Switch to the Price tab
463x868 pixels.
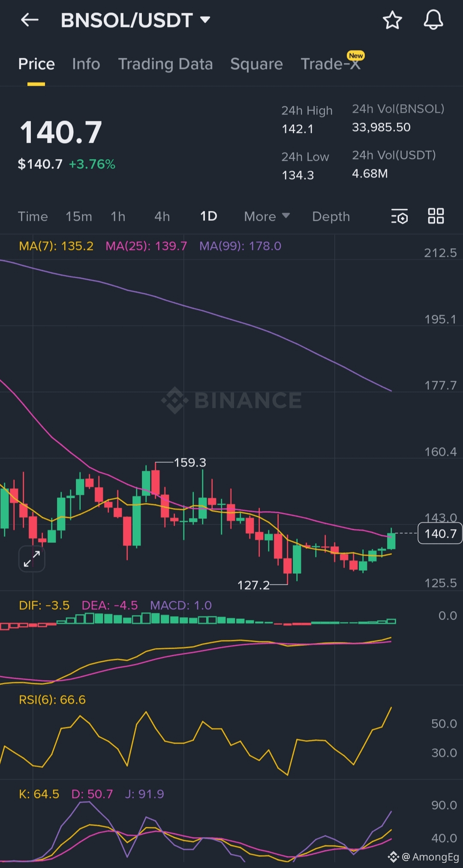point(36,64)
